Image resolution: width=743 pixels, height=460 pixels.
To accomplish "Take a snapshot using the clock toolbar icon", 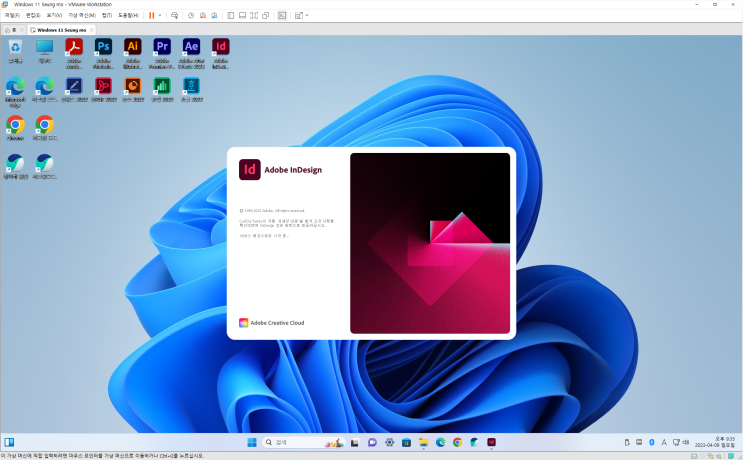I will tap(191, 16).
